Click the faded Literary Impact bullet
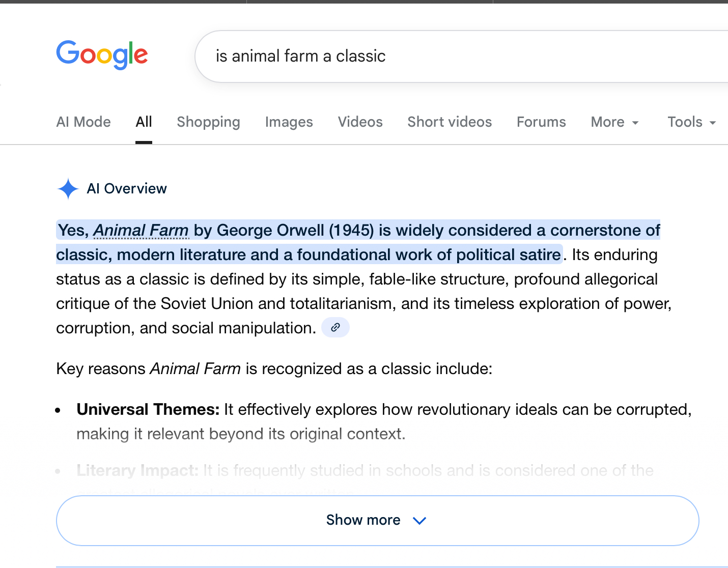This screenshot has width=728, height=568. (x=137, y=471)
